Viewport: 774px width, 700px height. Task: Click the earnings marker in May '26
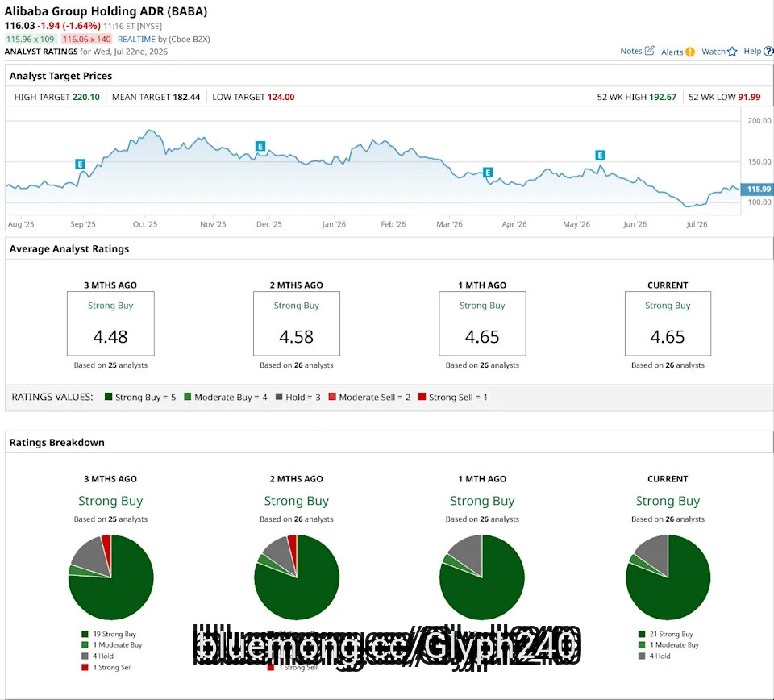coord(600,156)
